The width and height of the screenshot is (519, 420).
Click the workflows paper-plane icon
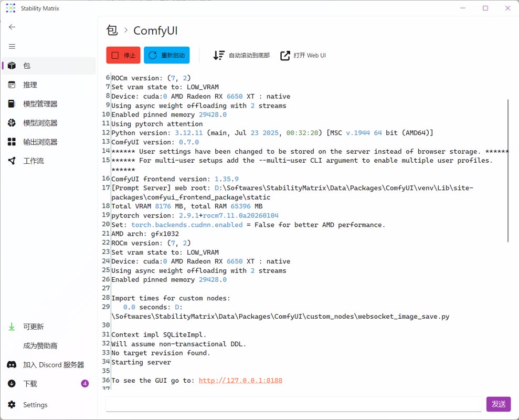pos(12,161)
